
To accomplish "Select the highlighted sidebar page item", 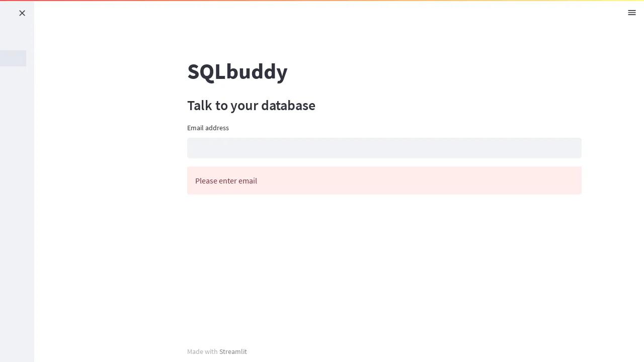I will click(13, 58).
